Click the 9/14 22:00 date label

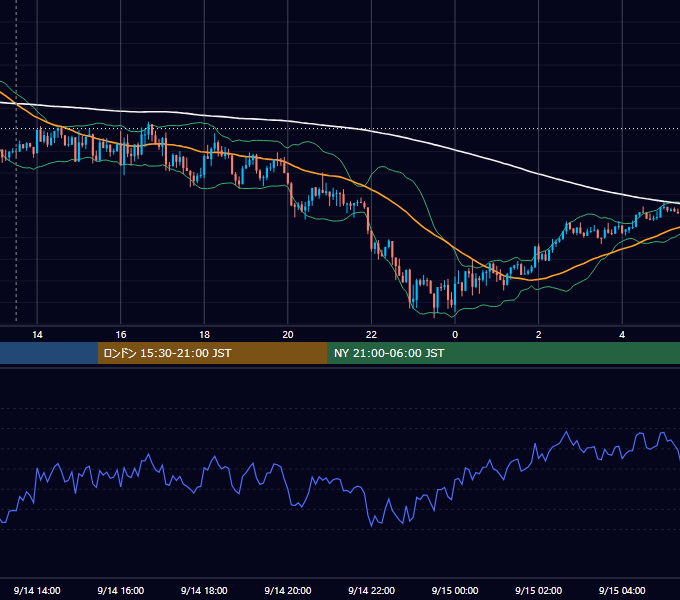[x=372, y=590]
